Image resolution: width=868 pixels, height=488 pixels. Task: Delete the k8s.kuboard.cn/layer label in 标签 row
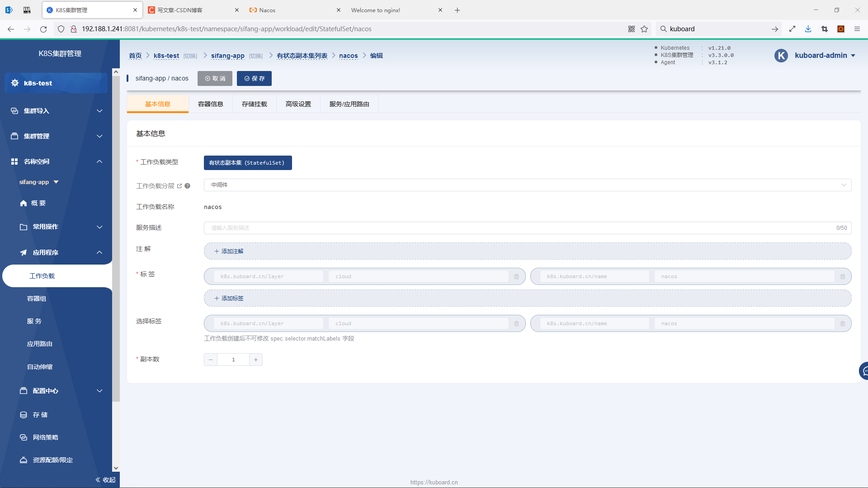point(516,276)
